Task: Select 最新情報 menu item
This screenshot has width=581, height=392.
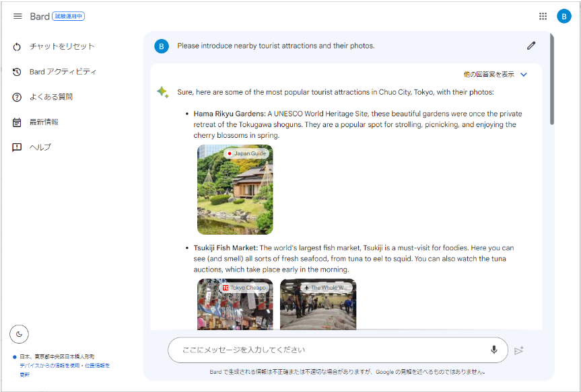Action: pyautogui.click(x=44, y=122)
